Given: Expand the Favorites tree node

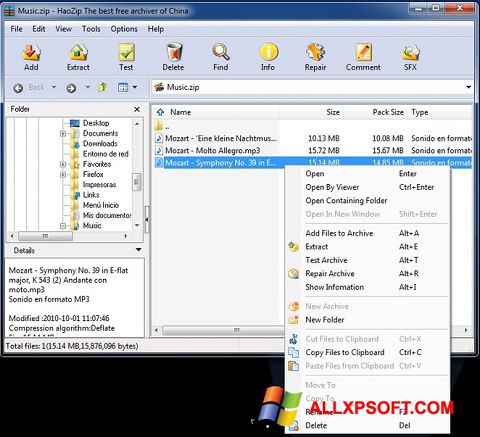Looking at the screenshot, I should pos(63,164).
